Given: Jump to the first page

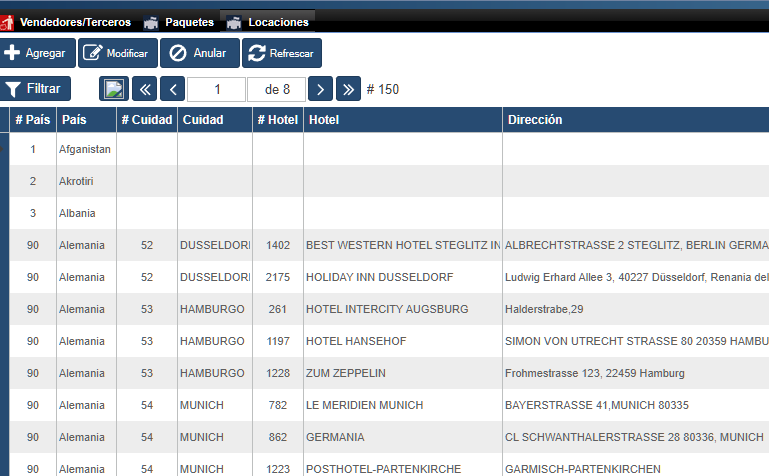Looking at the screenshot, I should (x=144, y=89).
